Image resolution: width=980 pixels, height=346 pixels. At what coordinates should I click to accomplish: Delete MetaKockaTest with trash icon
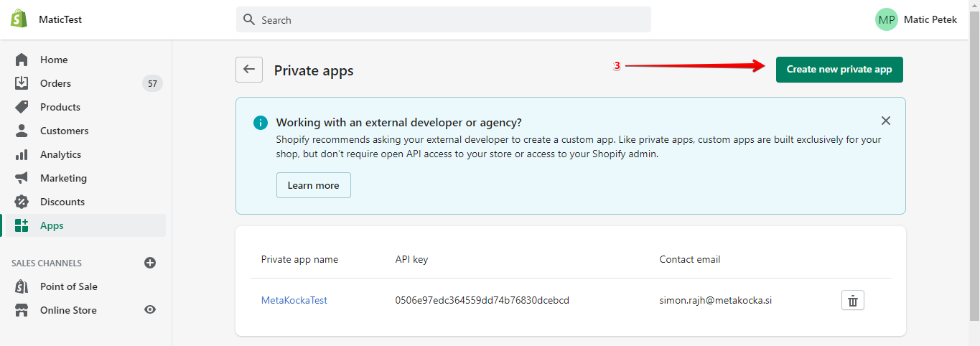(x=853, y=301)
